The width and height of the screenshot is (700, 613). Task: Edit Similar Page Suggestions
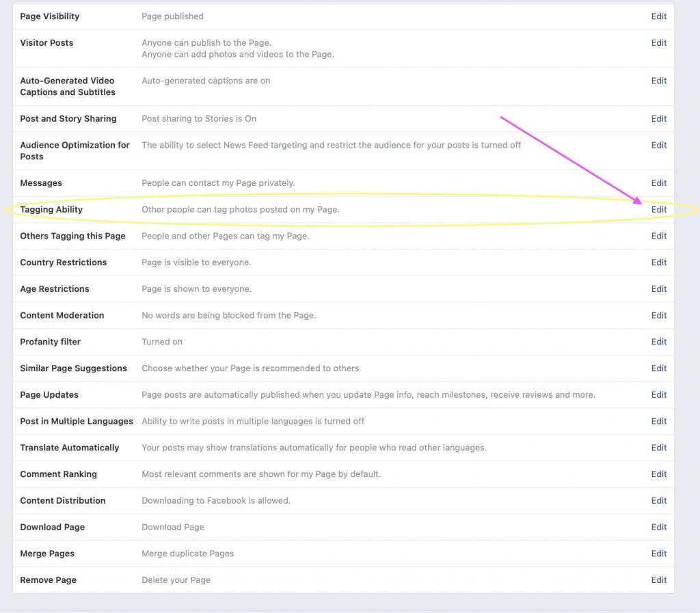tap(658, 368)
